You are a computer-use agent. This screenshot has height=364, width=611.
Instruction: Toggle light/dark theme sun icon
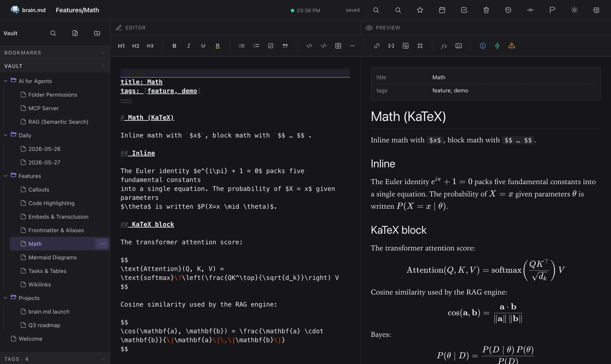click(575, 10)
